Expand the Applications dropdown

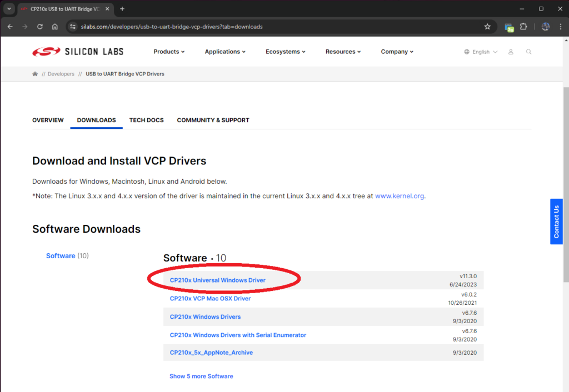[x=225, y=52]
